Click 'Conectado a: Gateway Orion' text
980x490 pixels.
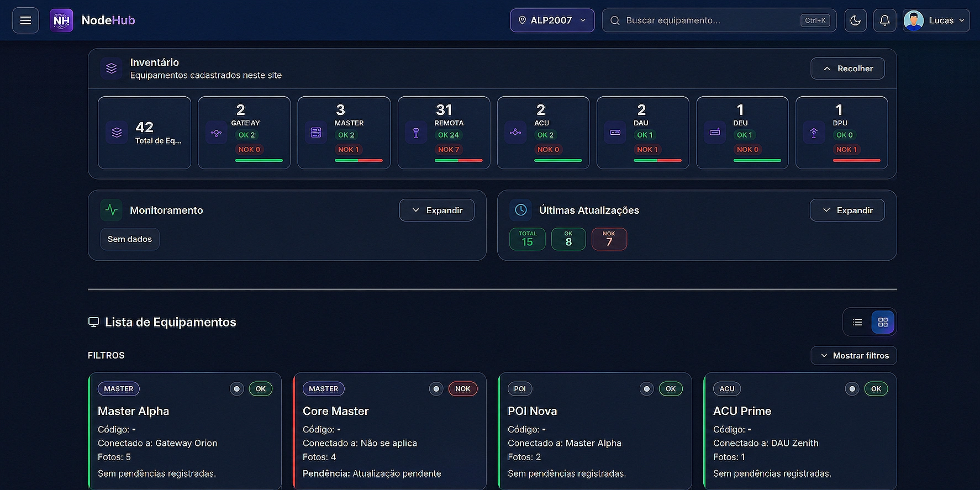coord(157,443)
